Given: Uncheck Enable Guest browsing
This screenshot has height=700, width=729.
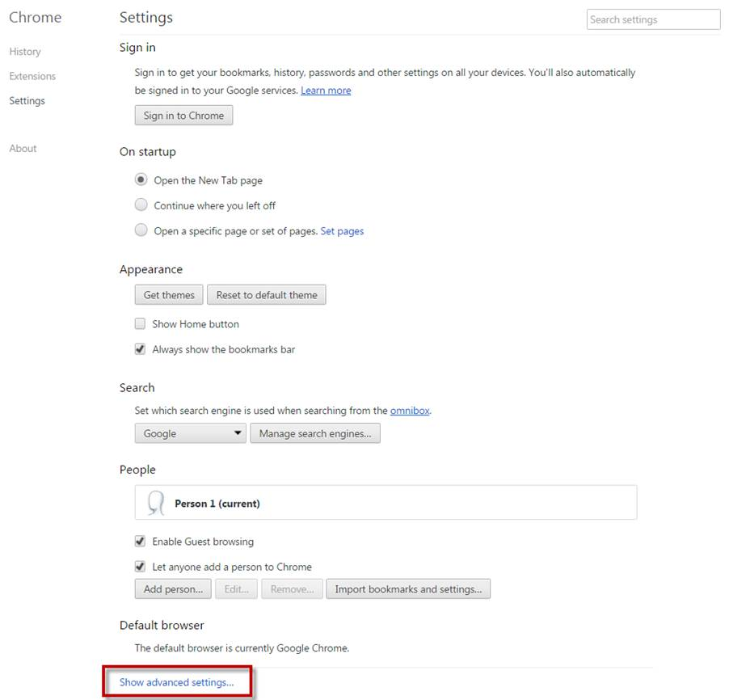Looking at the screenshot, I should point(140,541).
